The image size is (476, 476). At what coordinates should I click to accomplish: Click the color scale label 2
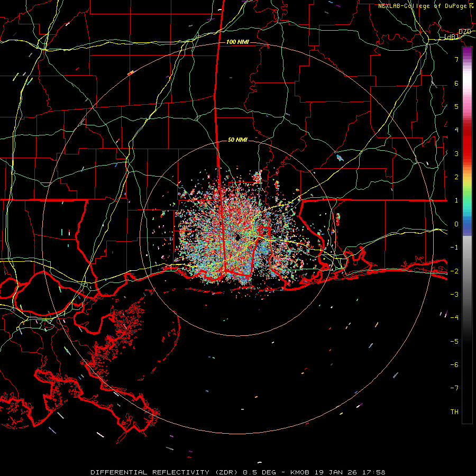[456, 177]
